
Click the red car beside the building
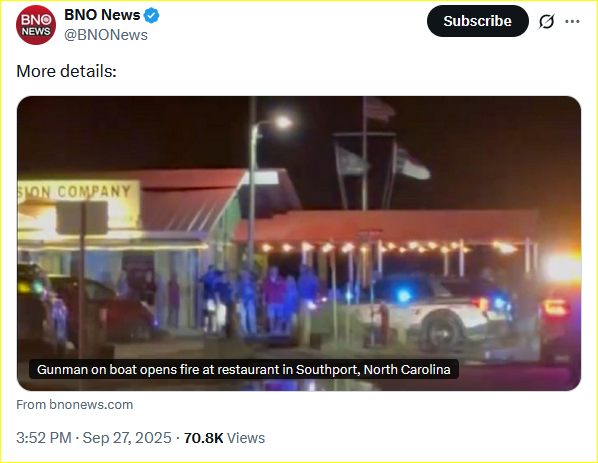[x=104, y=310]
